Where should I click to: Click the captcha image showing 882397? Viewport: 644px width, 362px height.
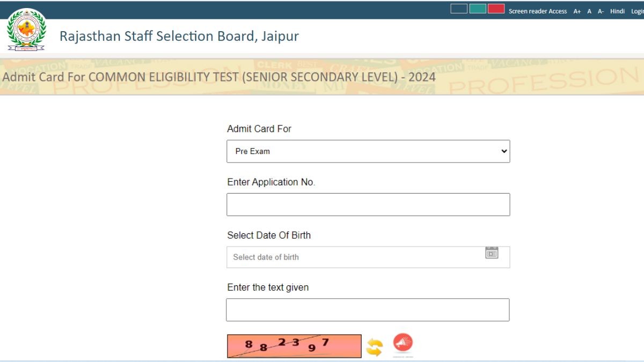click(x=294, y=346)
